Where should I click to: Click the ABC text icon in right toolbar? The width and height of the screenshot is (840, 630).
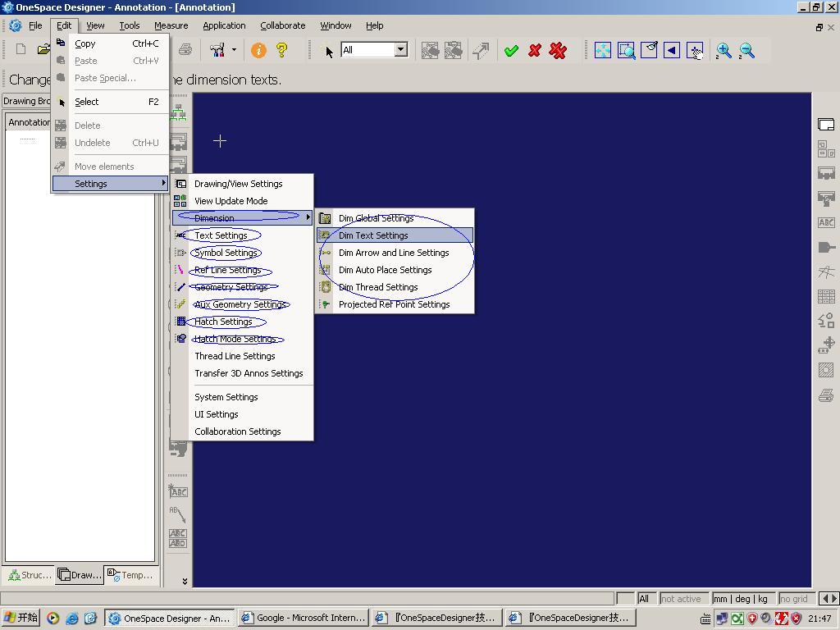(x=826, y=222)
